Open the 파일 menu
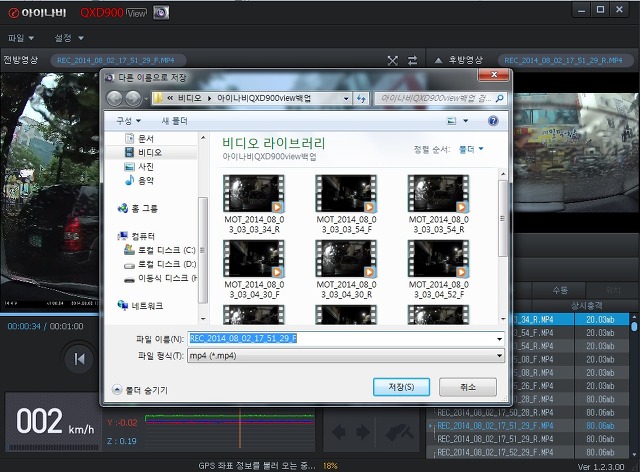The height and width of the screenshot is (472, 640). coord(20,38)
